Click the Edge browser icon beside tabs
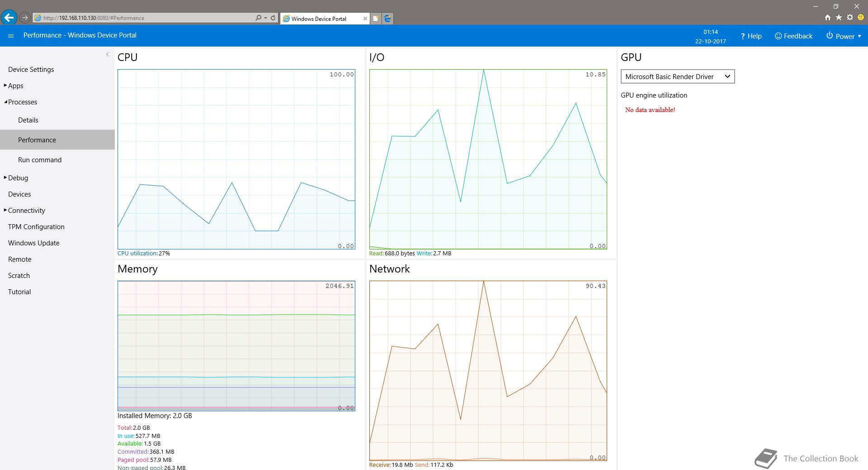Image resolution: width=868 pixels, height=470 pixels. (387, 19)
